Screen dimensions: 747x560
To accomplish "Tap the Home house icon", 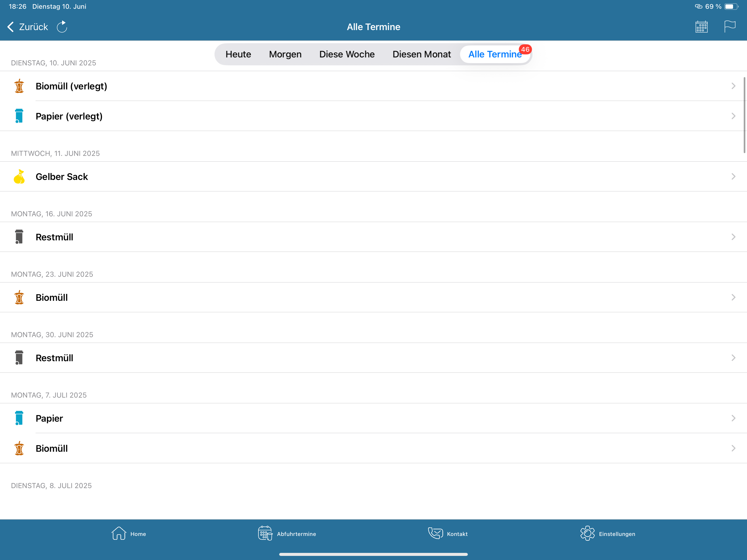I will (119, 534).
